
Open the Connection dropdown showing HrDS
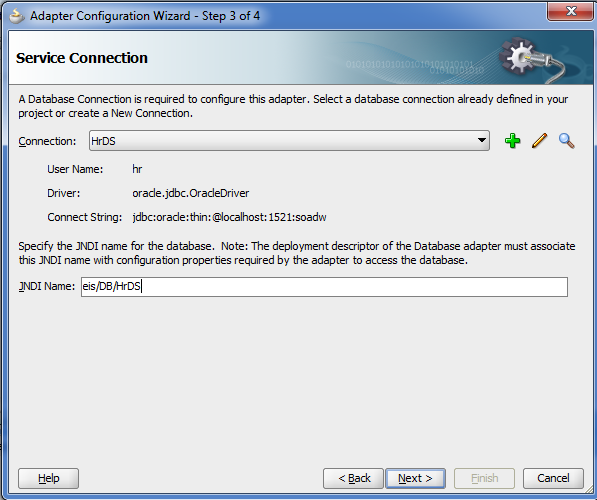tap(289, 141)
